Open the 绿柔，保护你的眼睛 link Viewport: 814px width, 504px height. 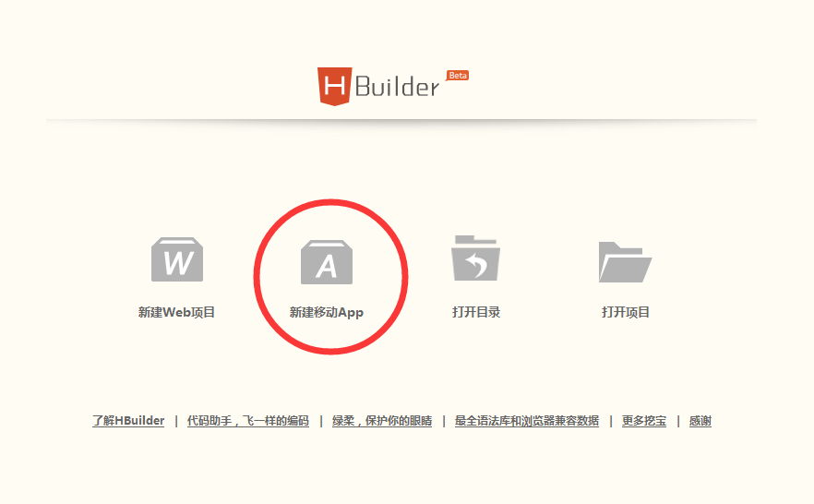pos(382,421)
